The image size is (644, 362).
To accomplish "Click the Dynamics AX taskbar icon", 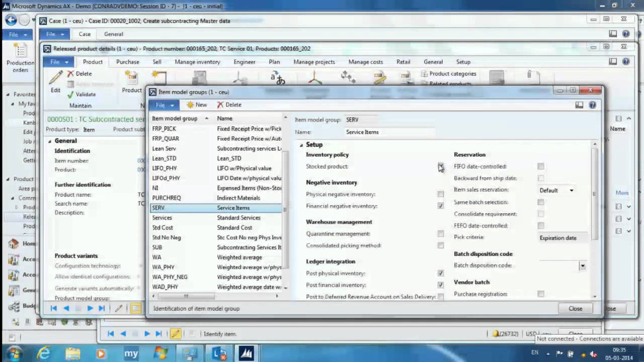I will 247,353.
